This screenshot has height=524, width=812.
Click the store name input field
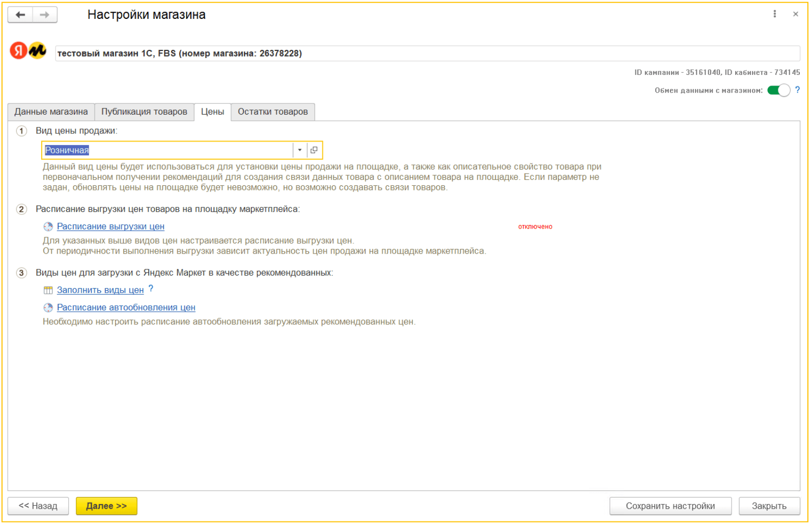click(x=427, y=53)
